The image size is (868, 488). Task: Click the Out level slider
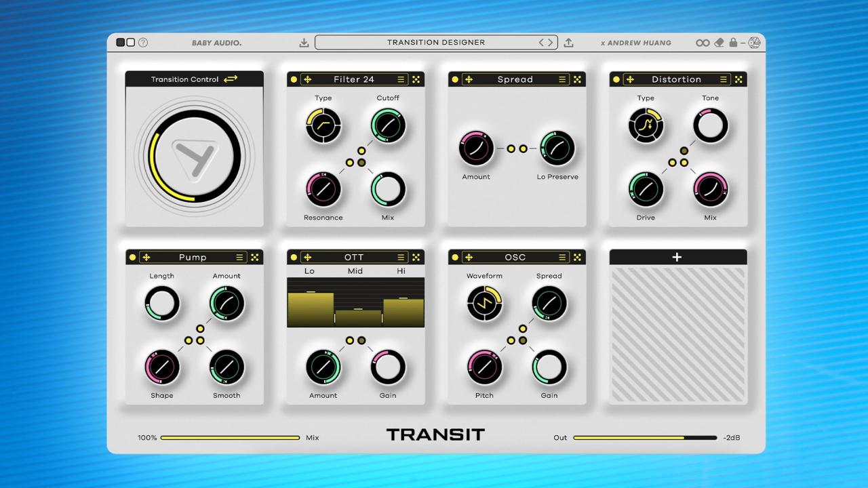pos(644,438)
